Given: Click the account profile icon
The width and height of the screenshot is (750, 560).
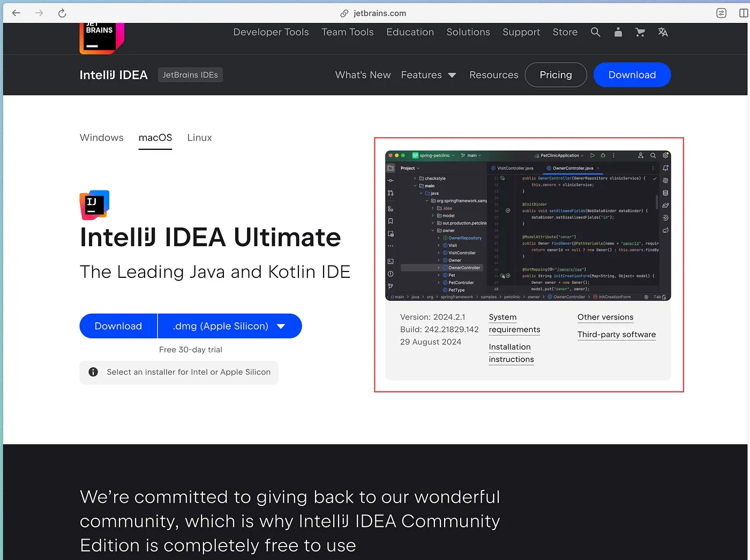Looking at the screenshot, I should pyautogui.click(x=618, y=32).
